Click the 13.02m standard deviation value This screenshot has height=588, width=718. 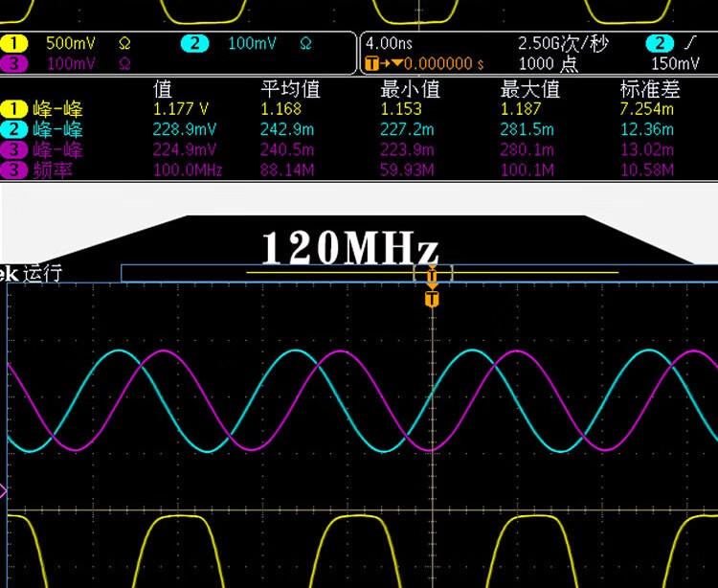(x=647, y=149)
